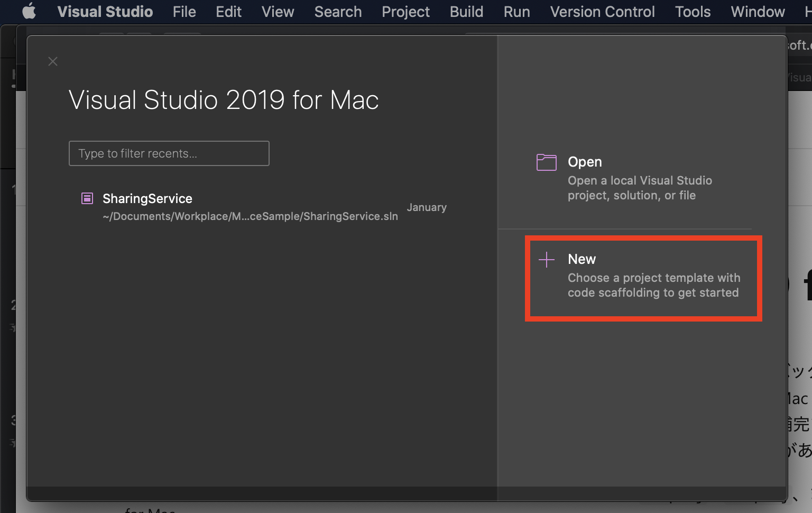
Task: Click the Open folder icon
Action: (547, 162)
